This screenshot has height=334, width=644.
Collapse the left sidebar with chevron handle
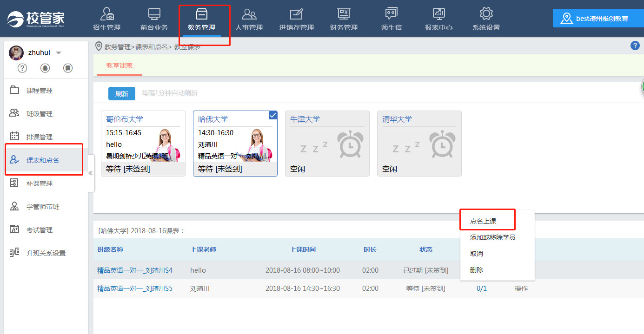[91, 173]
